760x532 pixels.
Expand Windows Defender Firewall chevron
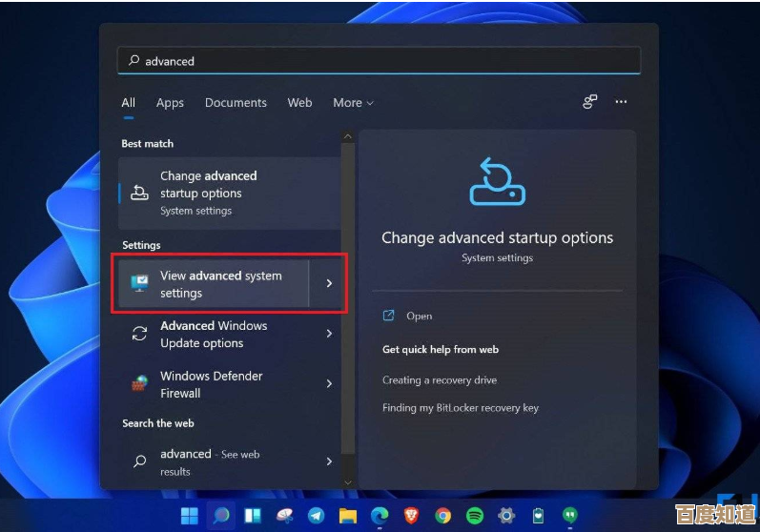(329, 383)
